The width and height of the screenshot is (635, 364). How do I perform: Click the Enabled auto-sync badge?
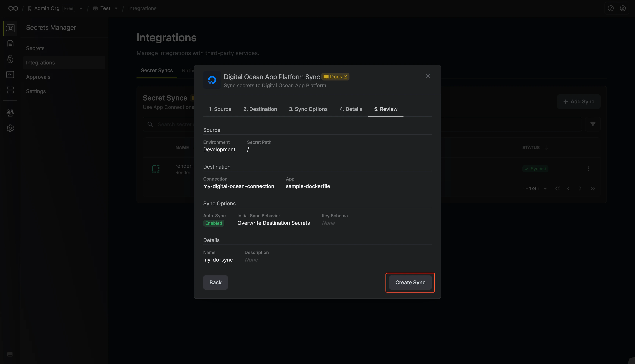[x=214, y=223]
